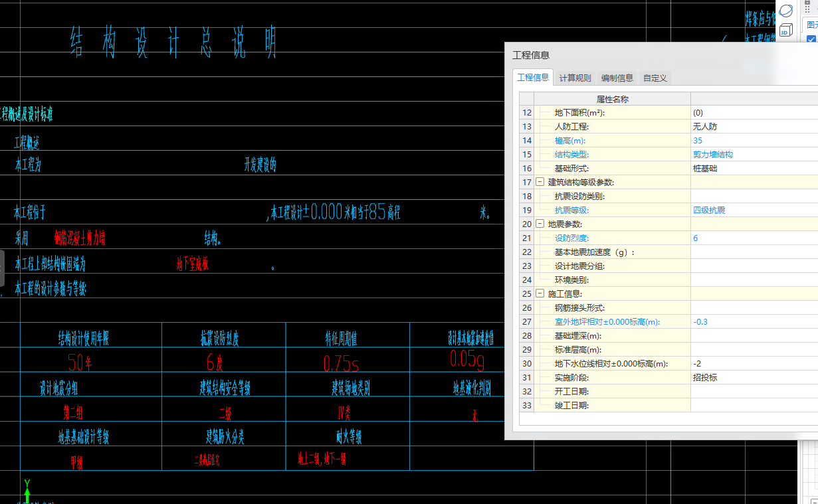Open the 计算规则 tab

(575, 78)
